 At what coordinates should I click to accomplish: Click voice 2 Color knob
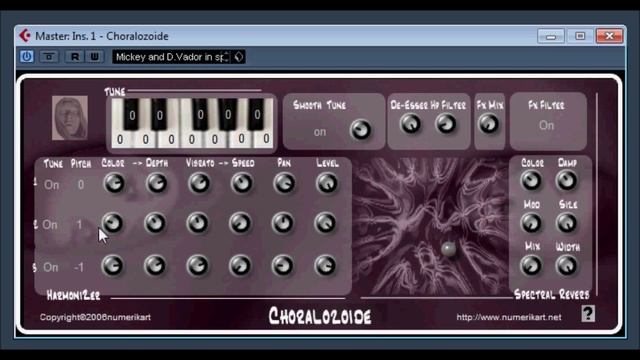click(x=113, y=223)
